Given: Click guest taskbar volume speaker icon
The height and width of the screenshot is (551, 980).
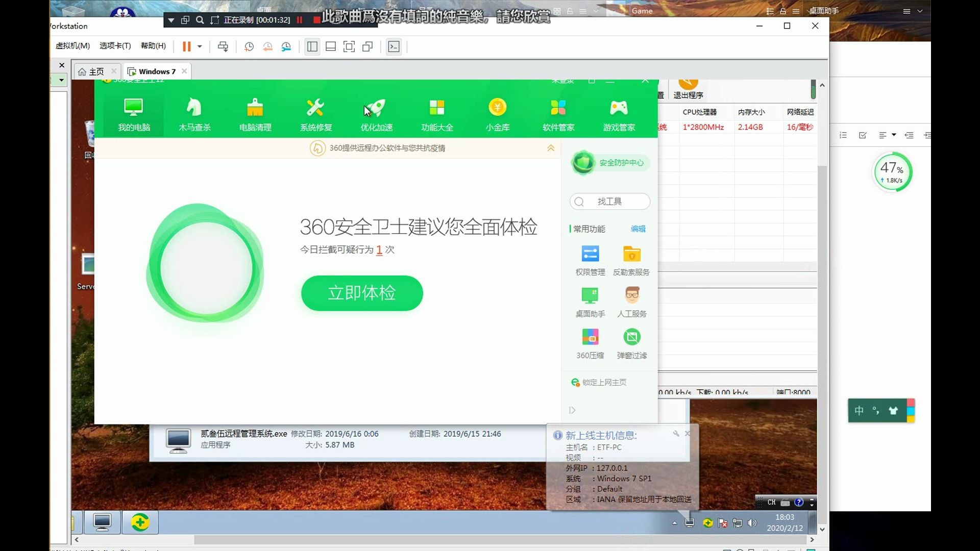Looking at the screenshot, I should [752, 523].
